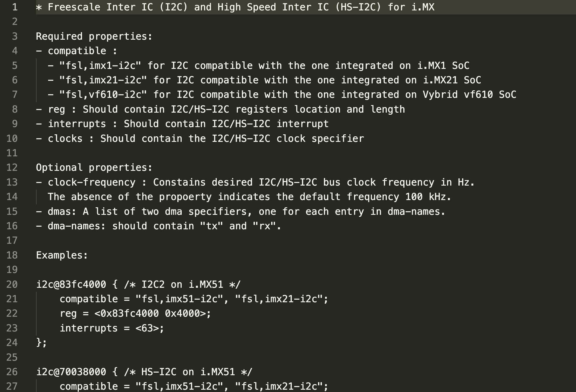Click line number 13 in the gutter
The image size is (576, 392).
[x=12, y=182]
